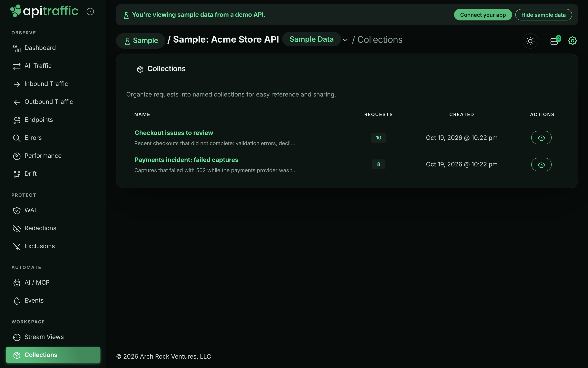Click the AI / MCP robot icon
Screen dimensions: 588x368
(17, 283)
